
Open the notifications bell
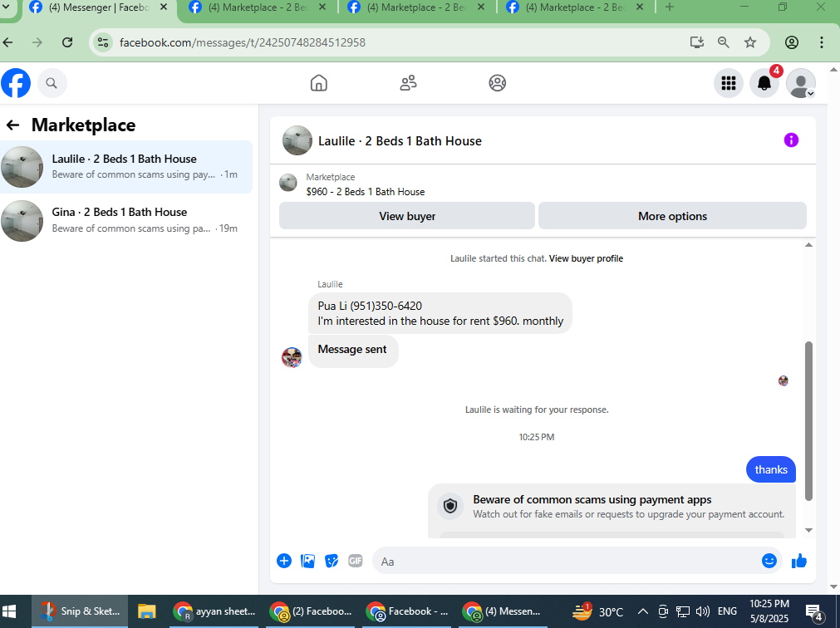(x=764, y=83)
